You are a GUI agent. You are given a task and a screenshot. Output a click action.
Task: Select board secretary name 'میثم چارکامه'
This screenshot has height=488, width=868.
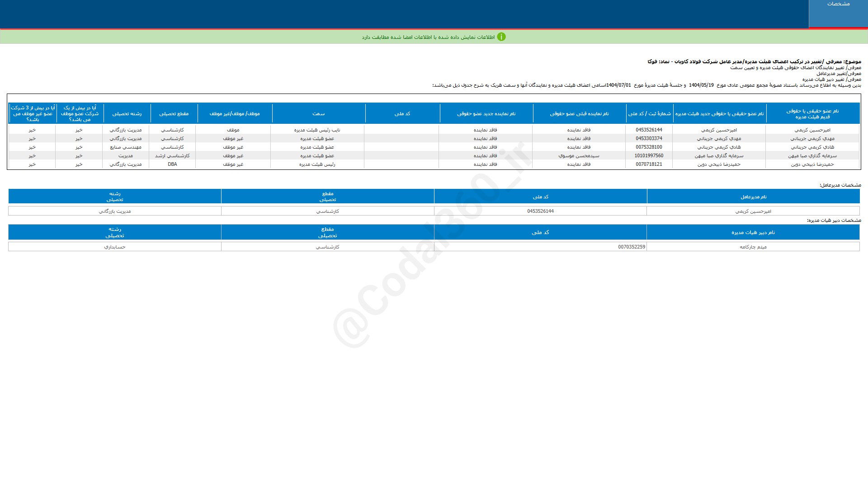tap(753, 247)
